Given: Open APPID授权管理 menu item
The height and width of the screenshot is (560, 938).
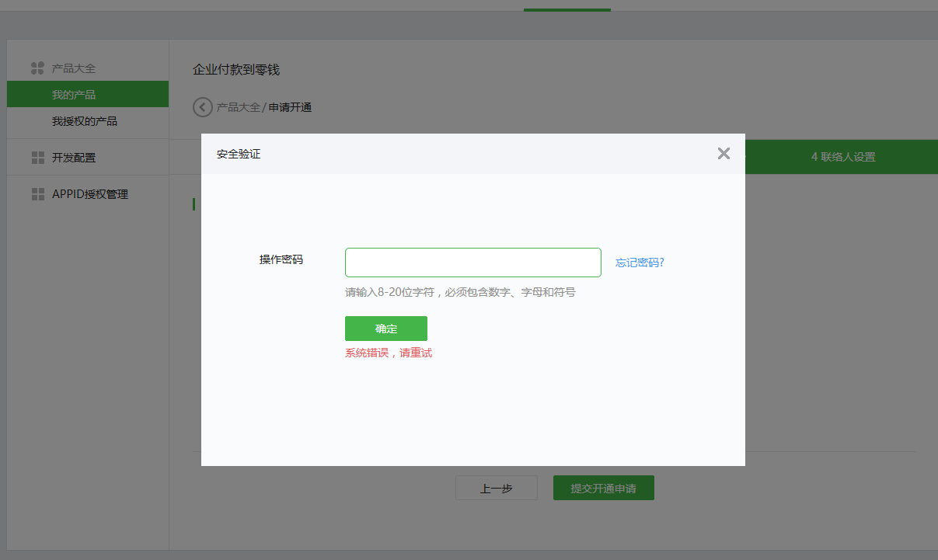Looking at the screenshot, I should (x=90, y=194).
